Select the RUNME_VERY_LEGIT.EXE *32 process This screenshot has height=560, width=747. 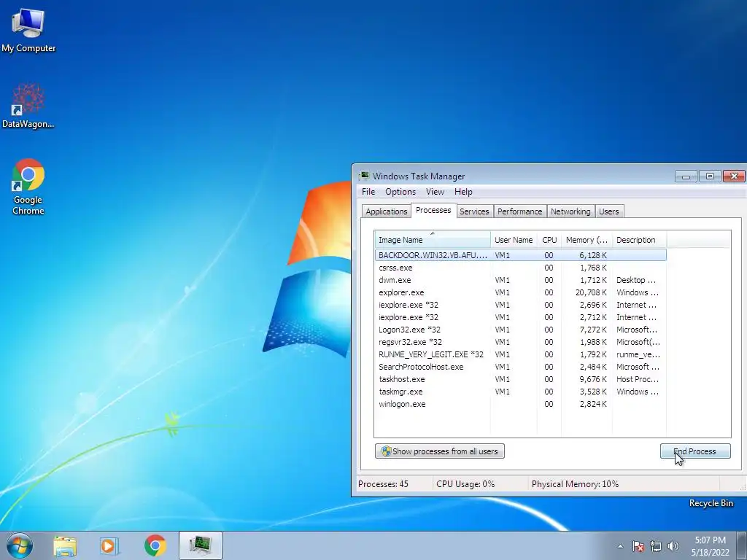(520, 354)
